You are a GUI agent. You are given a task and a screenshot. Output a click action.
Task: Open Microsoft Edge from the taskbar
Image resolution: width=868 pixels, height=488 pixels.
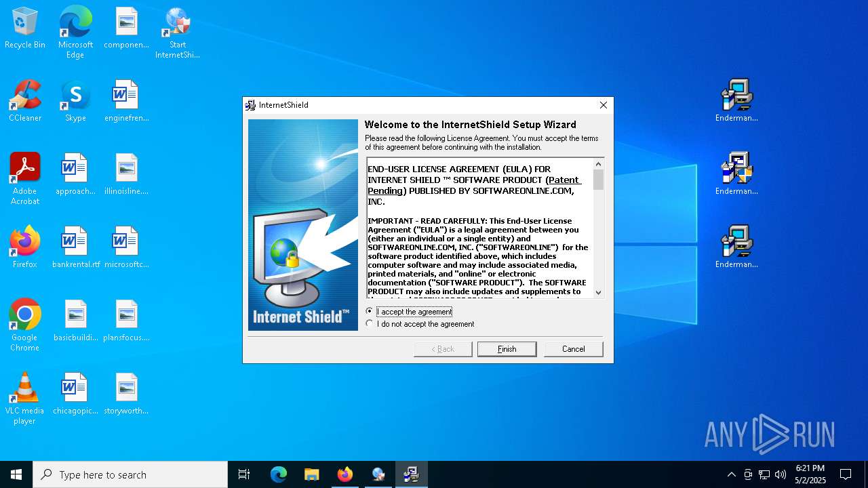[279, 474]
